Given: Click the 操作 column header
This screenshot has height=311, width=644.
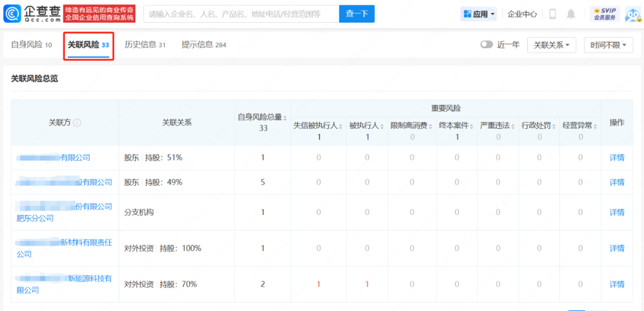Looking at the screenshot, I should click(x=617, y=122).
